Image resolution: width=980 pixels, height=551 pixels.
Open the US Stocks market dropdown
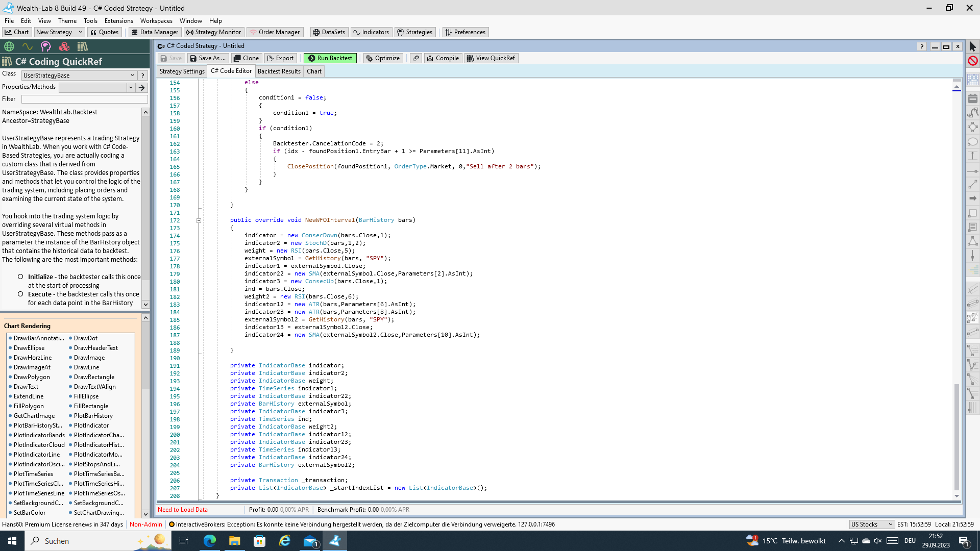tap(890, 524)
